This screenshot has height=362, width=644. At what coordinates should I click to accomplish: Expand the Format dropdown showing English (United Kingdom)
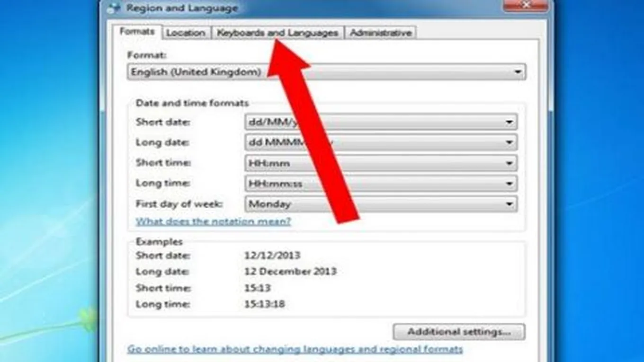click(326, 72)
